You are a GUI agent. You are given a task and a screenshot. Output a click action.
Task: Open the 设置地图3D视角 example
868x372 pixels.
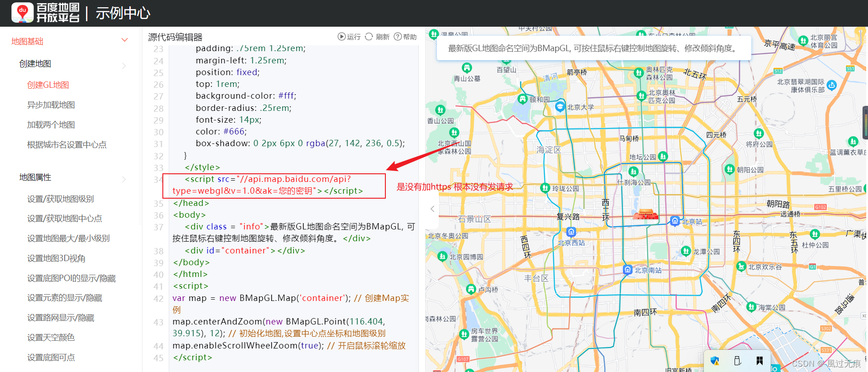56,258
